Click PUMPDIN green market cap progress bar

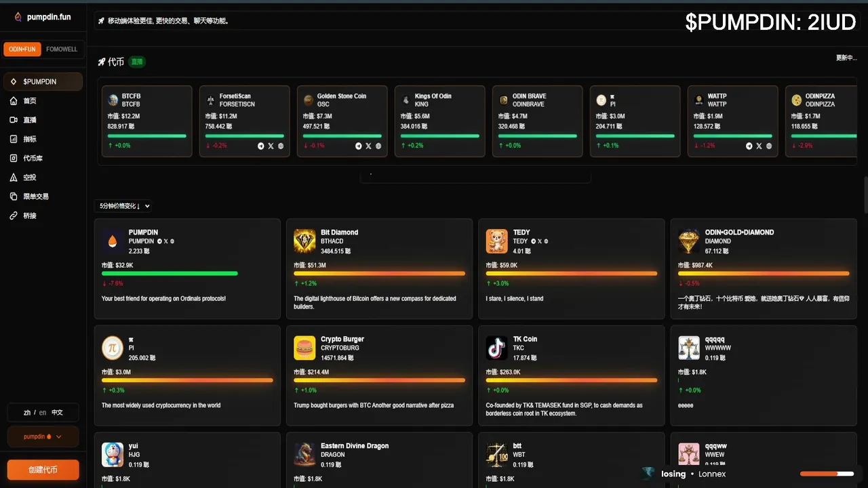tap(170, 273)
